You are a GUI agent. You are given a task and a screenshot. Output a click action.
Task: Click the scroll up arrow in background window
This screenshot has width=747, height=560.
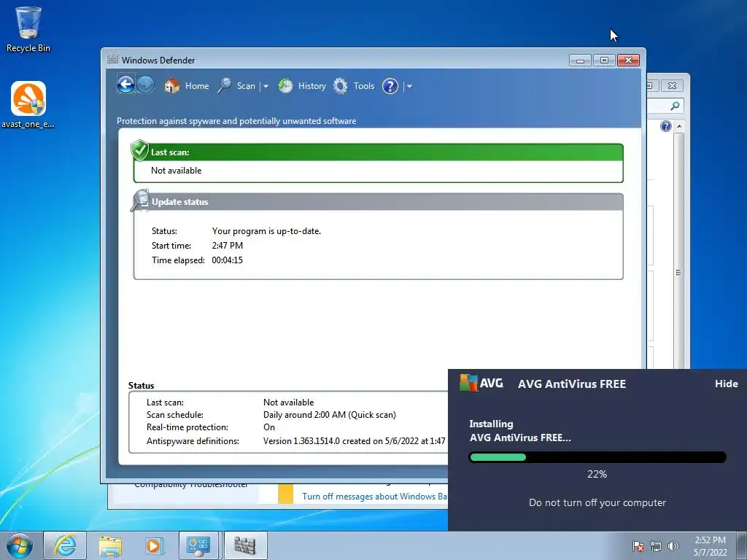(x=679, y=126)
